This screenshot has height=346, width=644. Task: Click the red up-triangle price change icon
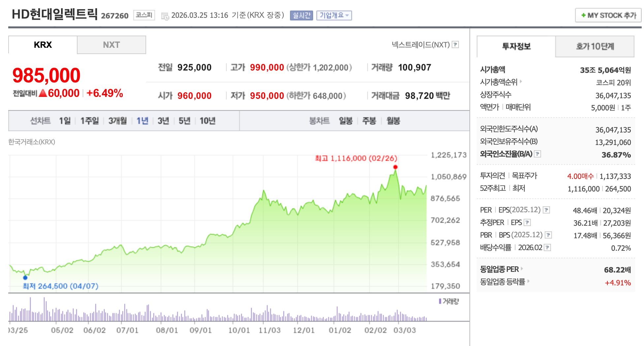click(x=43, y=93)
